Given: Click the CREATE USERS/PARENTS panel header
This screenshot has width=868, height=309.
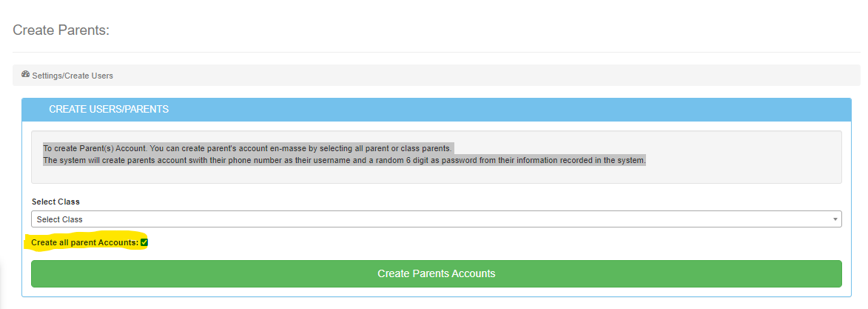Looking at the screenshot, I should (x=109, y=109).
